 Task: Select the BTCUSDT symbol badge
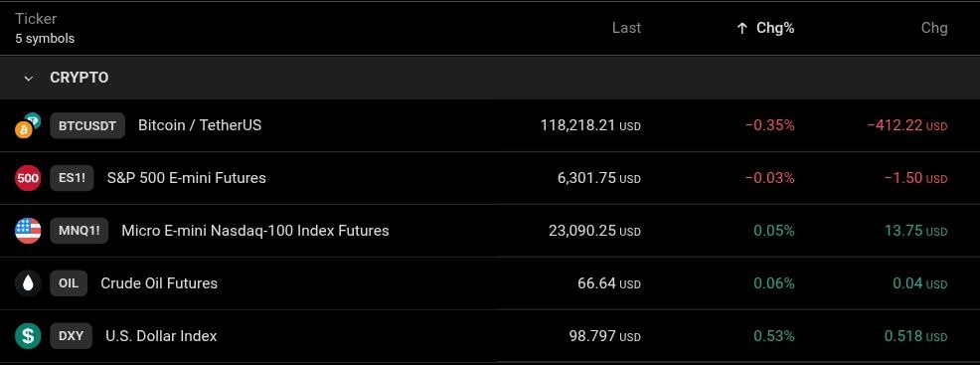pyautogui.click(x=87, y=125)
